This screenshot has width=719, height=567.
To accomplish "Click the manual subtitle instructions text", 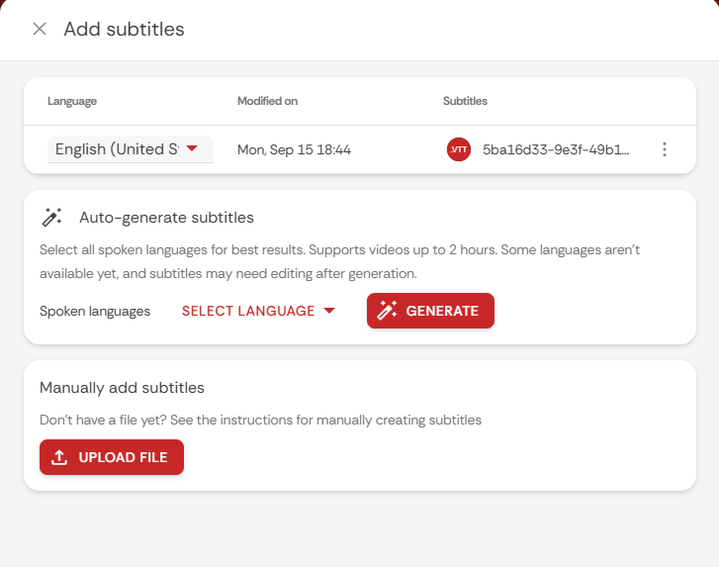I will tap(260, 420).
